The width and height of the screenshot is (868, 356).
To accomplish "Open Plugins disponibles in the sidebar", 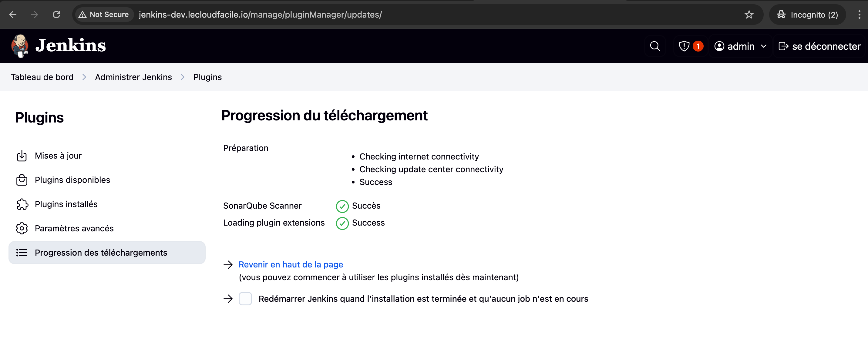I will (72, 180).
